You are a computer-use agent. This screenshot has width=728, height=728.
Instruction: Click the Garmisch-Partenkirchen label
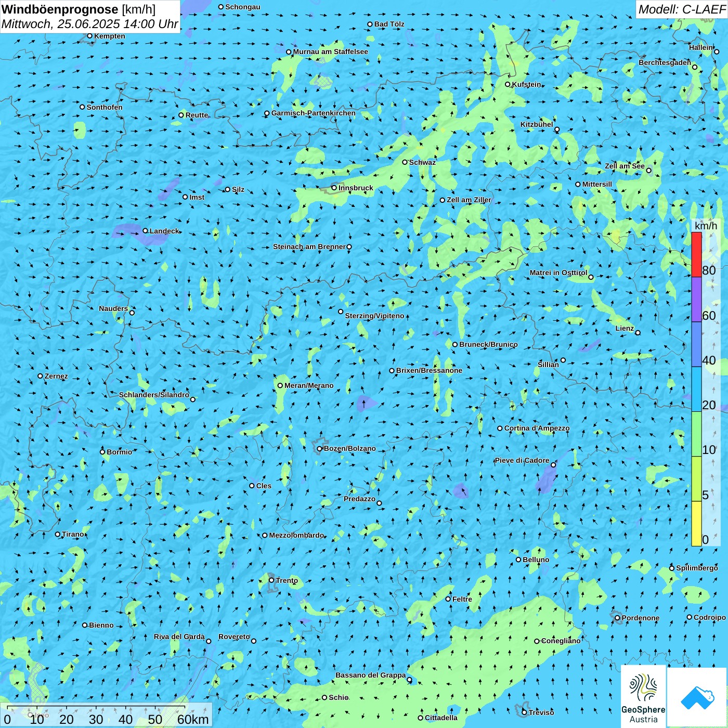click(x=314, y=113)
